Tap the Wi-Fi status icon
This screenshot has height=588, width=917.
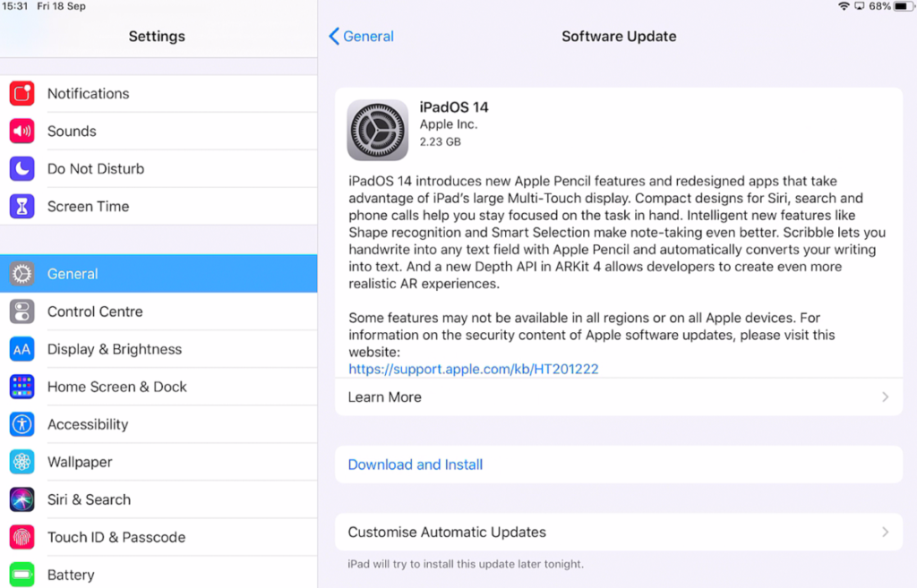click(x=844, y=6)
